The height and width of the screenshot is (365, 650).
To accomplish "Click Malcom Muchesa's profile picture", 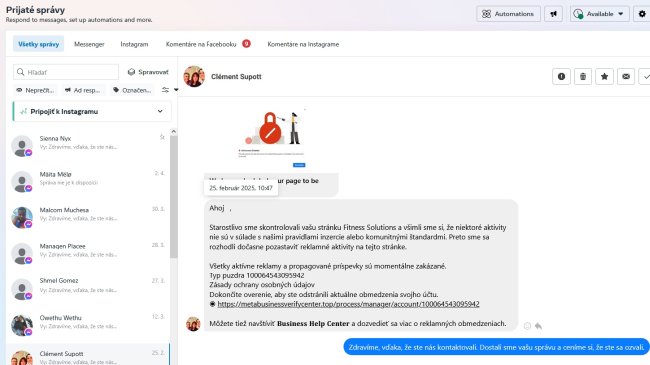I will tap(22, 217).
